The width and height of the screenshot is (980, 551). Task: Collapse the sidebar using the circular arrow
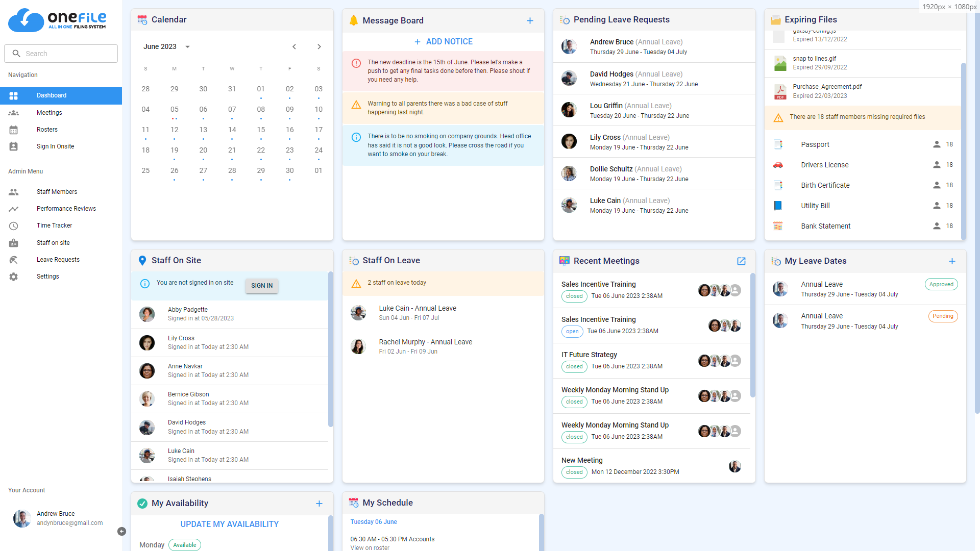pyautogui.click(x=121, y=532)
